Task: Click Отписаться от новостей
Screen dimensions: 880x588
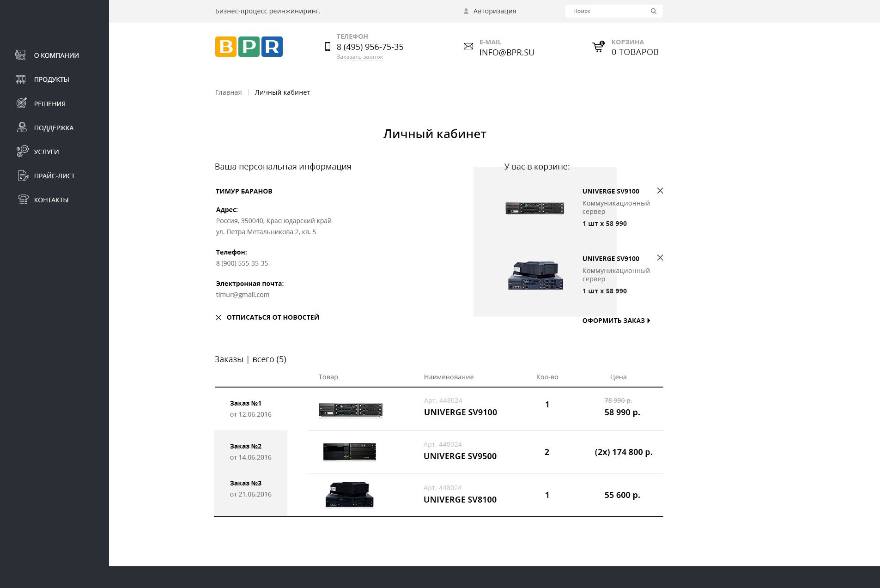Action: point(273,317)
